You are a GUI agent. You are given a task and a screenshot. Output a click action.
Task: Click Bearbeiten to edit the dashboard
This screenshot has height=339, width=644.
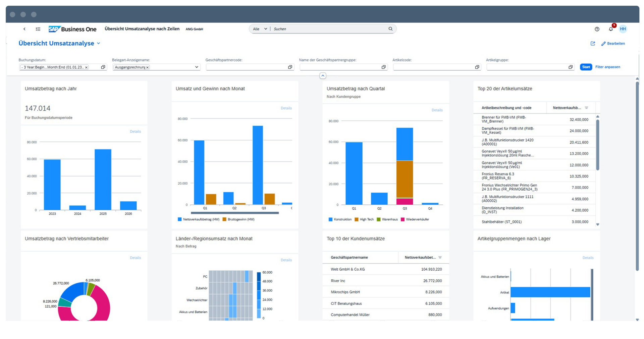tap(613, 44)
